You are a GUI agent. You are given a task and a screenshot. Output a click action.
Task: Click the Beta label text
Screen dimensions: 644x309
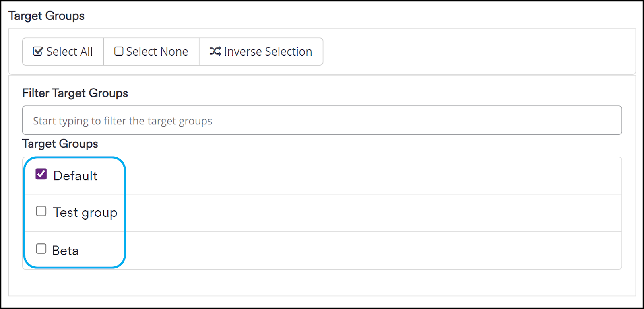[x=65, y=251]
